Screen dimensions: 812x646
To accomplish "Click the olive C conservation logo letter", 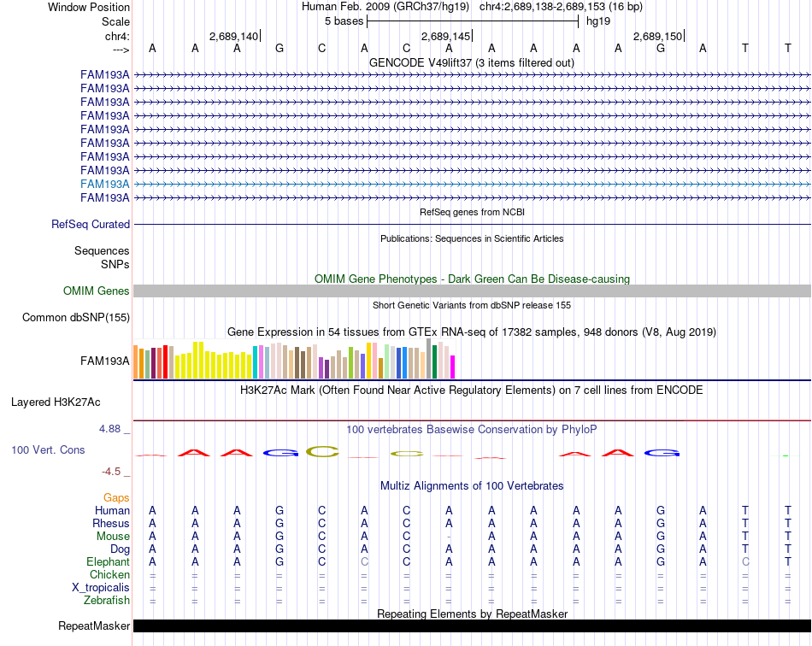I will [x=322, y=452].
